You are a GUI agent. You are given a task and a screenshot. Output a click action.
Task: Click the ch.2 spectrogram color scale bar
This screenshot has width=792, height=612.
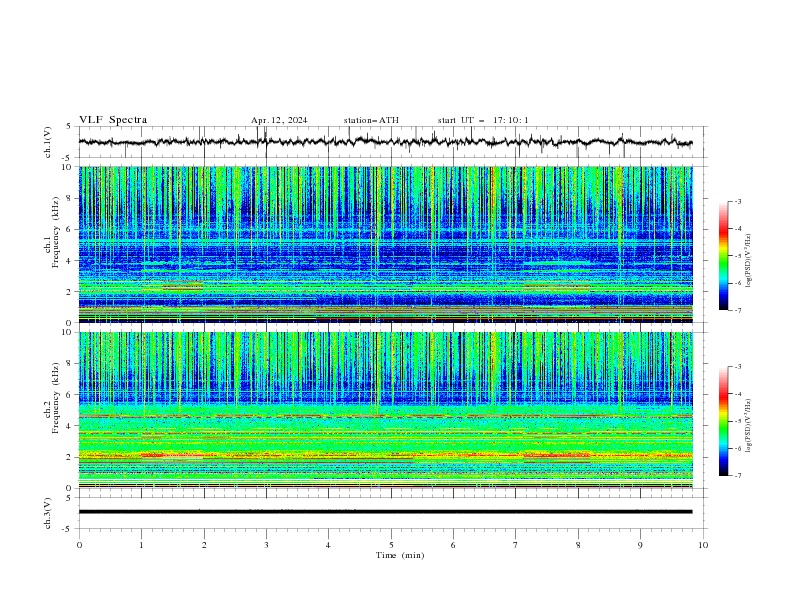(723, 421)
